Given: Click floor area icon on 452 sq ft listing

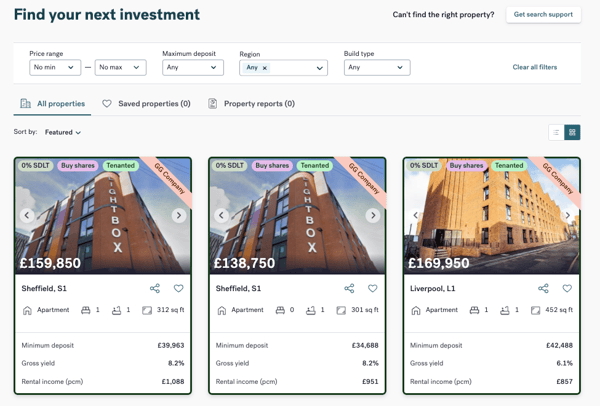Looking at the screenshot, I should pos(535,310).
